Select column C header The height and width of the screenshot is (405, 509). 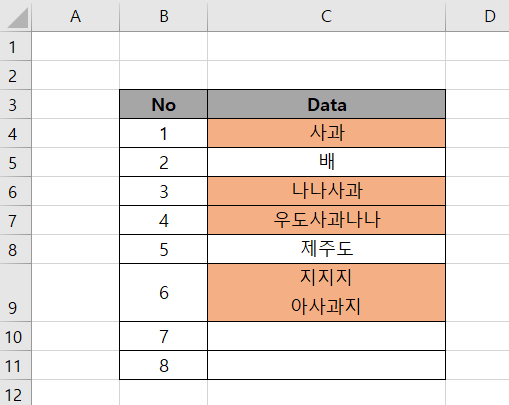tap(326, 16)
